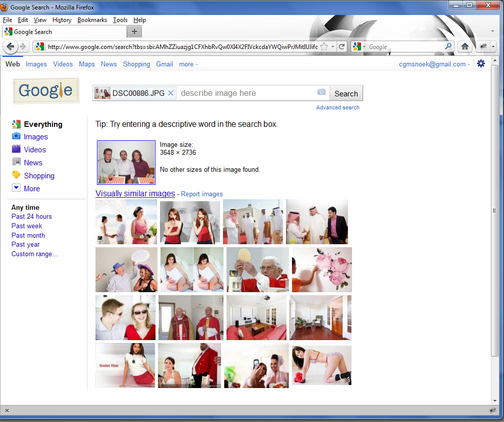Click the Shopping tag icon in the sidebar

coord(16,175)
